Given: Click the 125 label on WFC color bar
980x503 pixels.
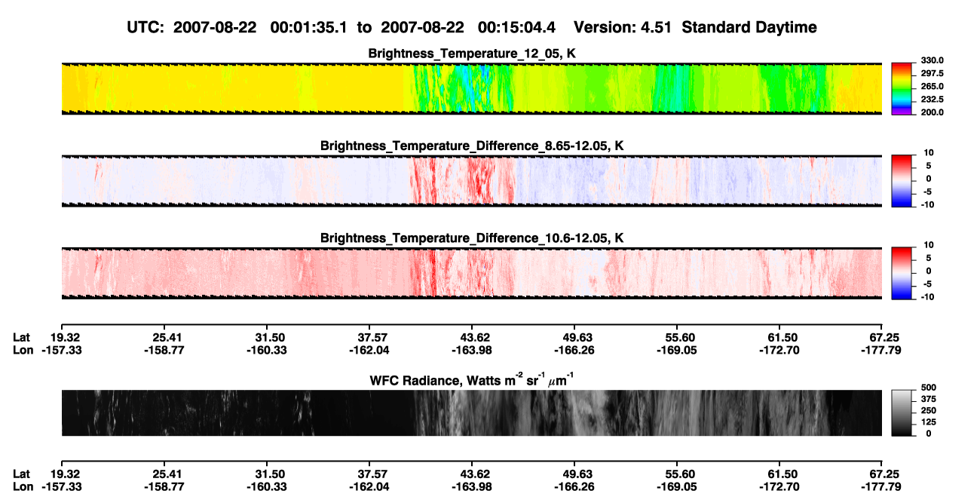Looking at the screenshot, I should [x=928, y=422].
